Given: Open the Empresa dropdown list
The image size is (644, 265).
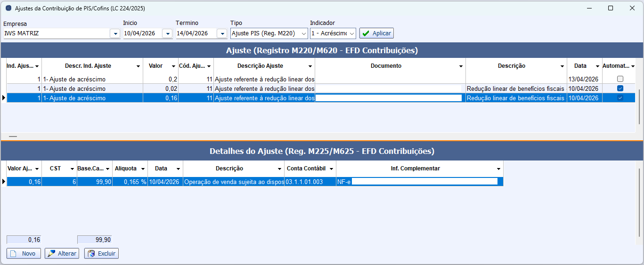Looking at the screenshot, I should point(114,33).
